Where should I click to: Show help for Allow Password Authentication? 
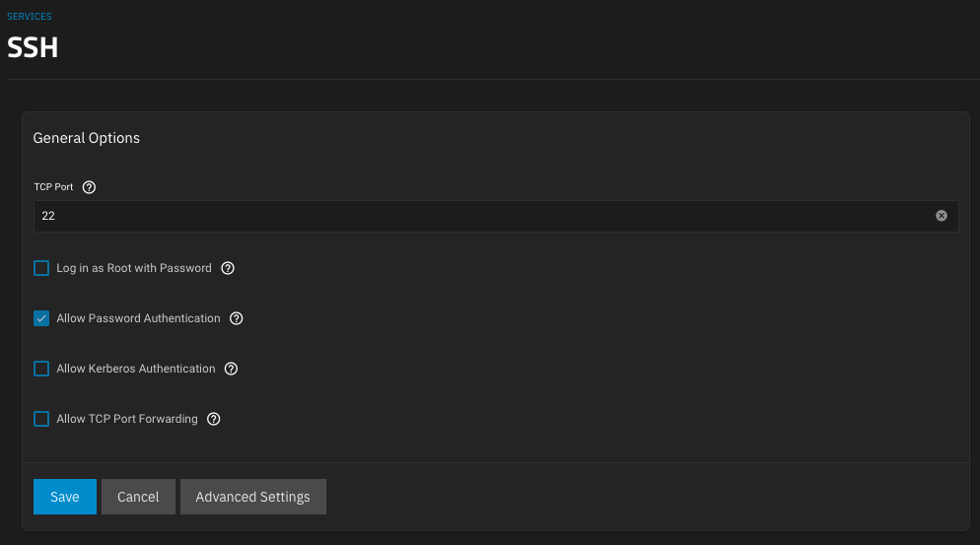pos(237,318)
